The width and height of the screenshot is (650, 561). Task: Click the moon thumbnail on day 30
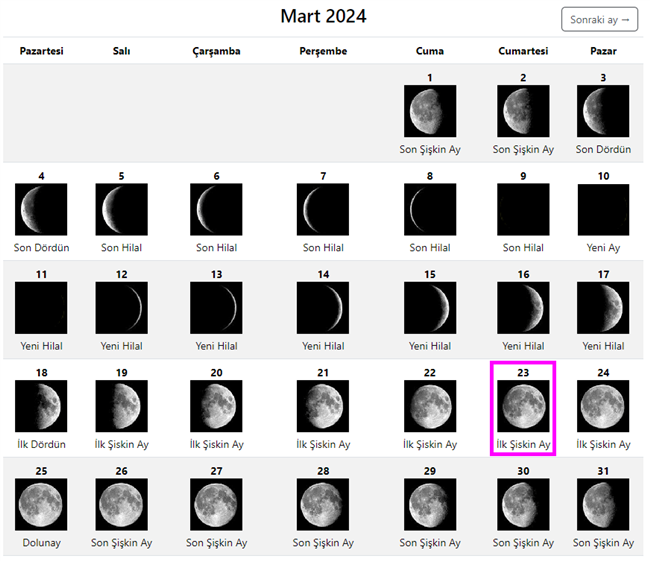pos(523,504)
